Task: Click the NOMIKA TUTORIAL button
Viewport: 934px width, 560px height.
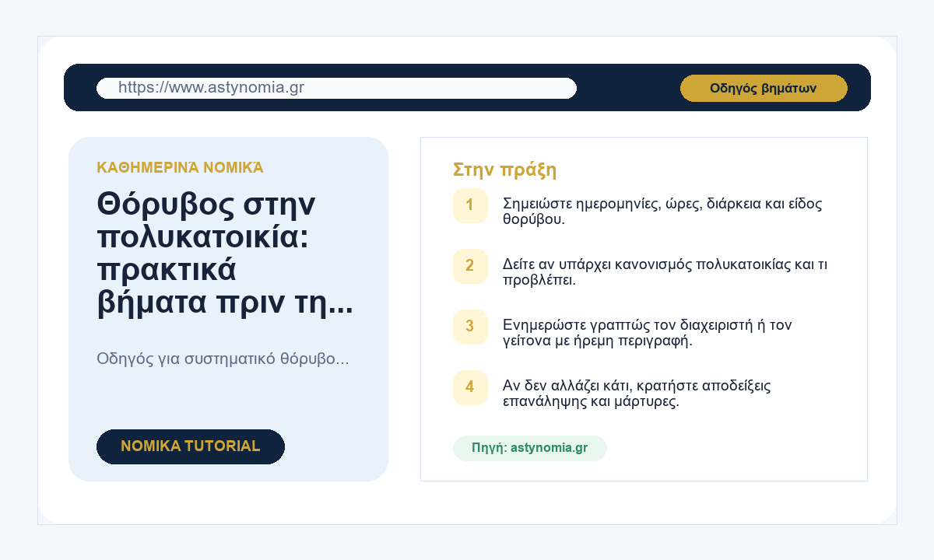Action: (191, 446)
